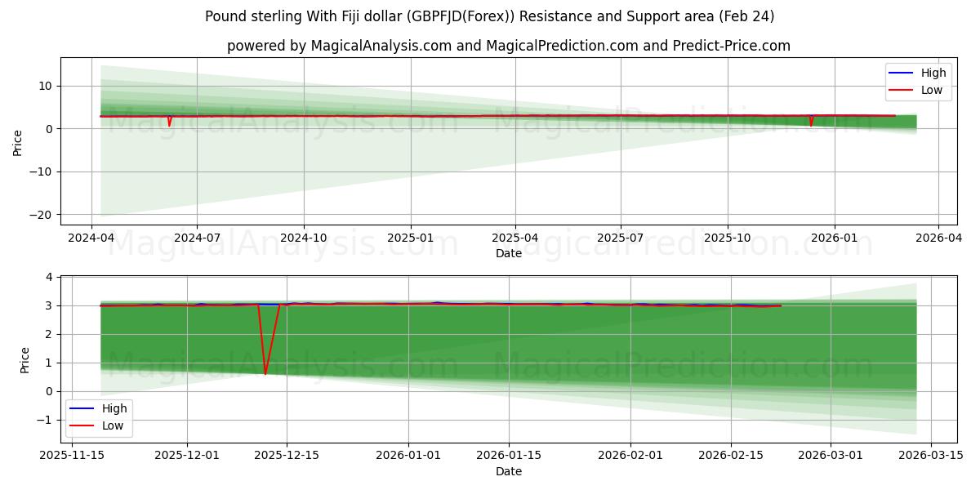The height and width of the screenshot is (490, 980).
Task: Click the sharp dip near 2025-12-15
Action: [265, 372]
